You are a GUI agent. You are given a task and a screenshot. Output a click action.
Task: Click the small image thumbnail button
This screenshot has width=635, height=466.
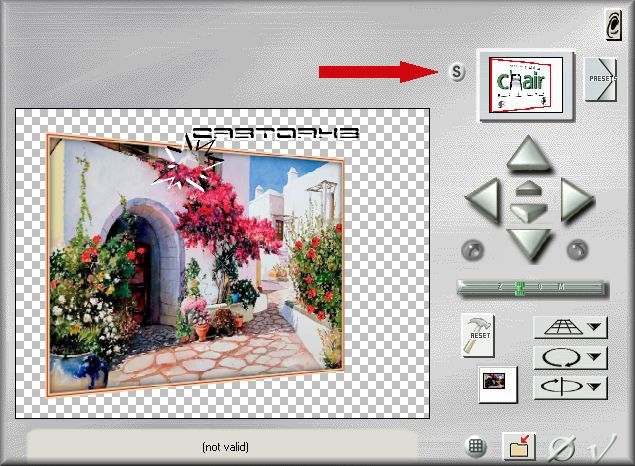click(x=498, y=384)
